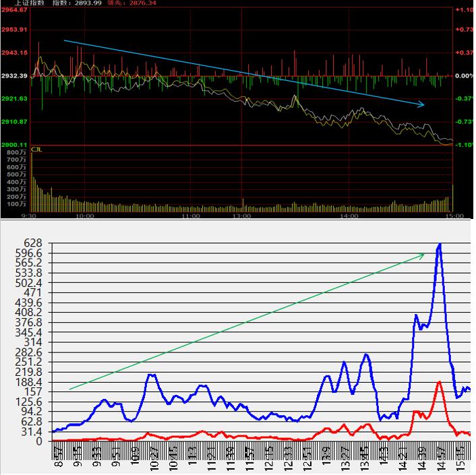Click the 345.4 lower chart axis value

coord(29,332)
